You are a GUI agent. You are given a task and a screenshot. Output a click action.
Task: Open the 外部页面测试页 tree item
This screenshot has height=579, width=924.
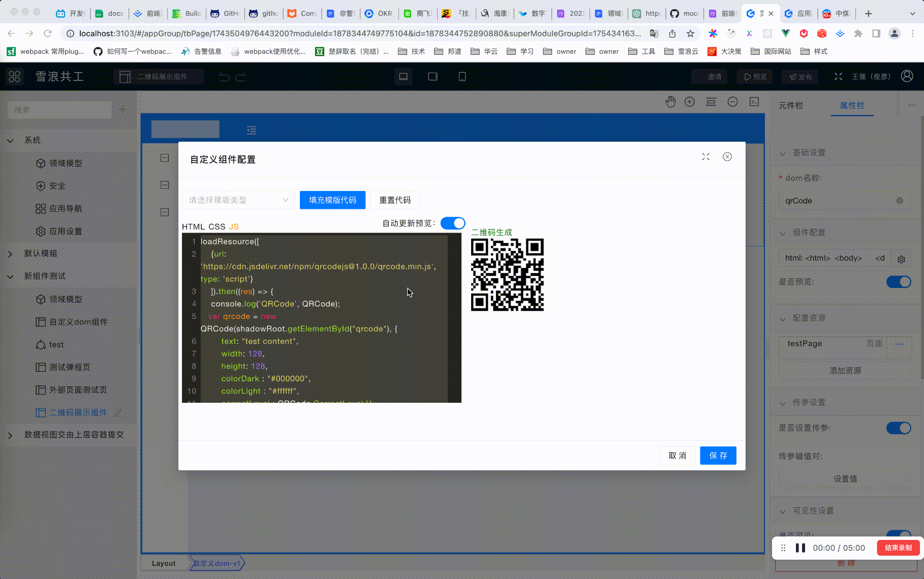(78, 390)
